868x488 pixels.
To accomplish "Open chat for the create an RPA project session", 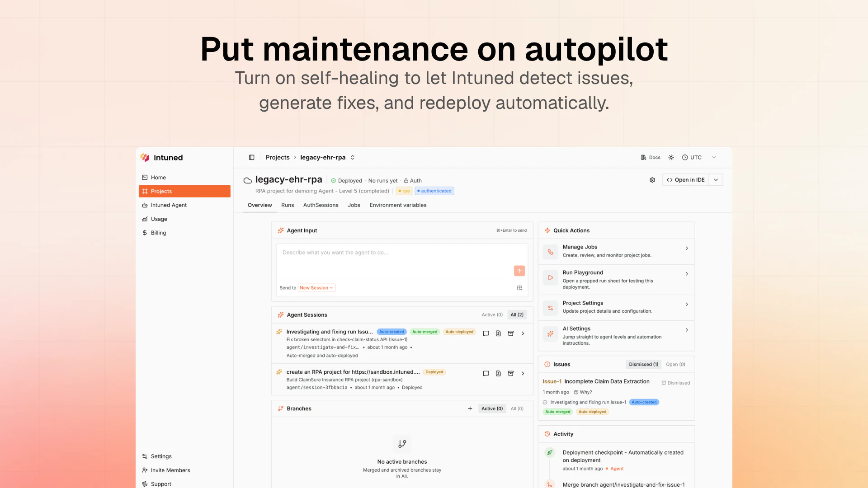I will pyautogui.click(x=486, y=374).
